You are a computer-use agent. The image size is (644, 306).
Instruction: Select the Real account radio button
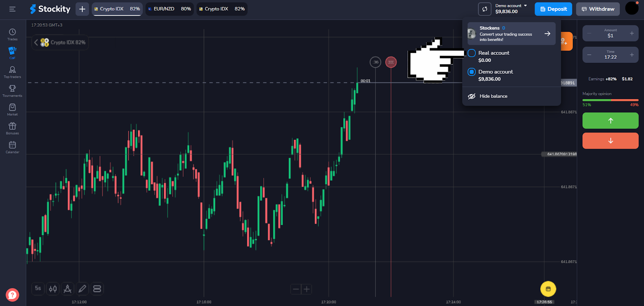[472, 53]
